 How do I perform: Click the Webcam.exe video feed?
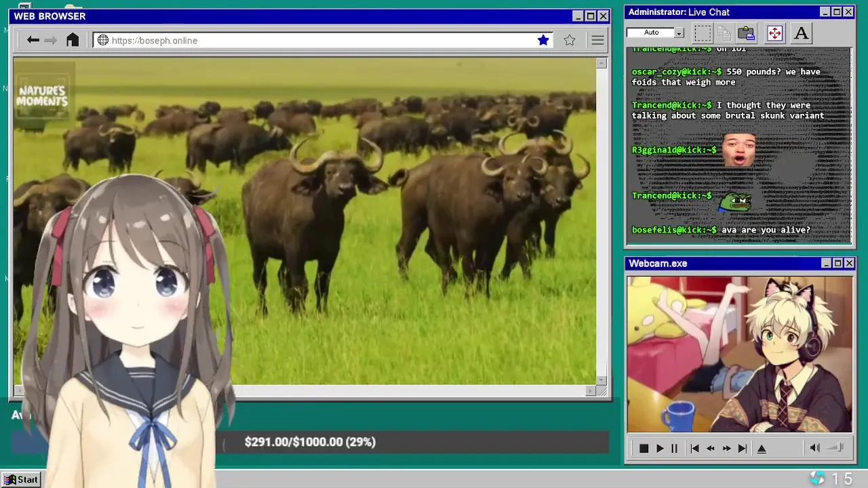(740, 354)
